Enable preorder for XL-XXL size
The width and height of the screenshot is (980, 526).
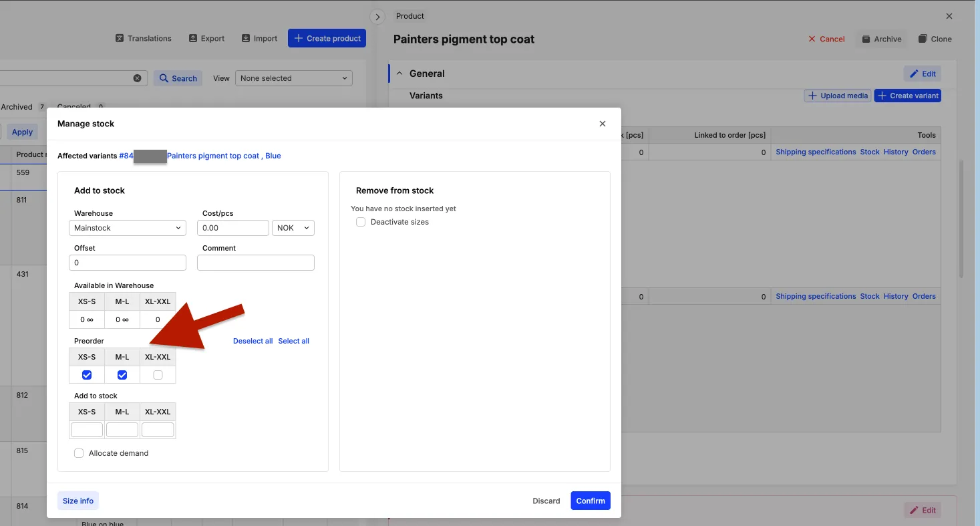(x=158, y=375)
